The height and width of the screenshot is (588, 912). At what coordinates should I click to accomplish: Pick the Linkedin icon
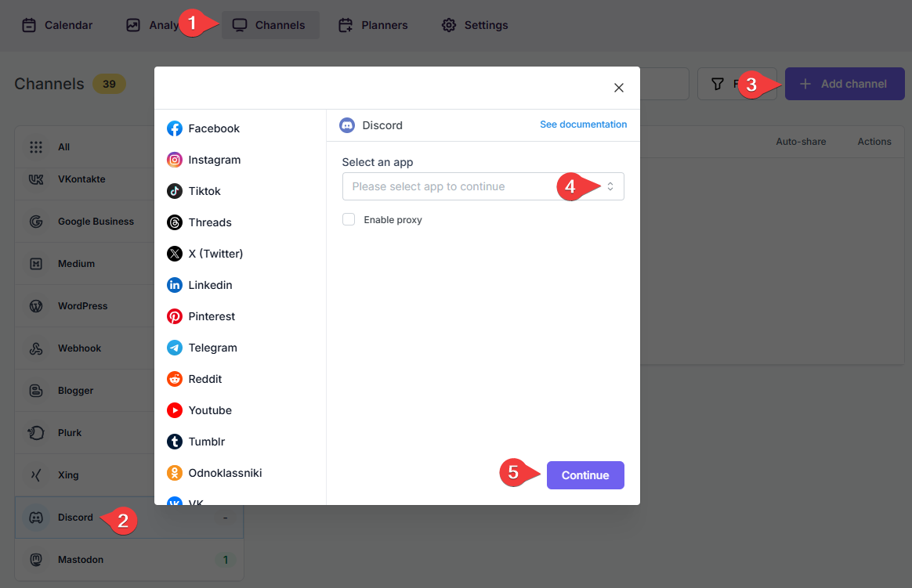175,285
